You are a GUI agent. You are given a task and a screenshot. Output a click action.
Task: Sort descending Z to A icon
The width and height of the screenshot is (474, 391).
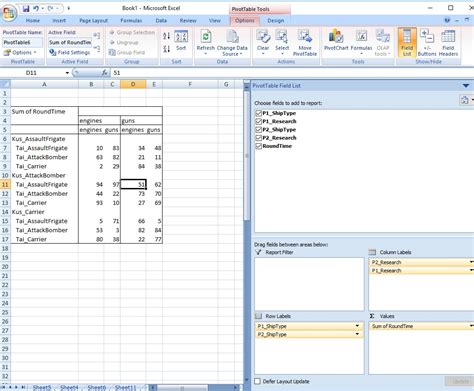pos(167,49)
